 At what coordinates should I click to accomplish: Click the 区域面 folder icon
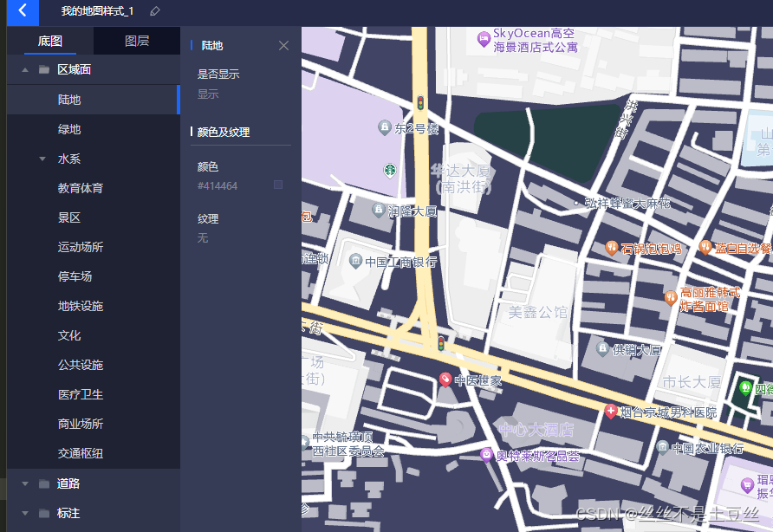(x=44, y=69)
